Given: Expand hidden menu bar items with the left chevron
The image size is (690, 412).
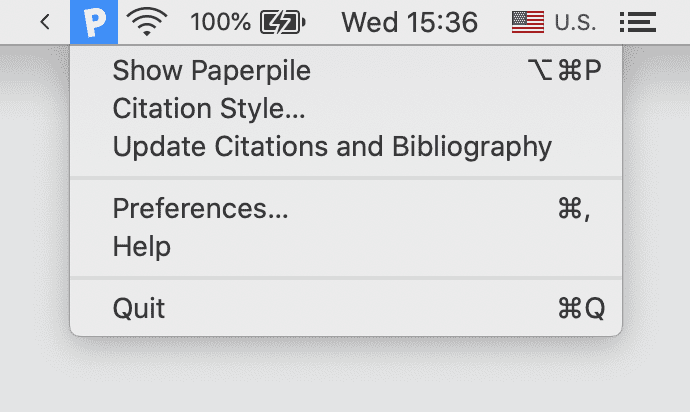Looking at the screenshot, I should coord(45,21).
